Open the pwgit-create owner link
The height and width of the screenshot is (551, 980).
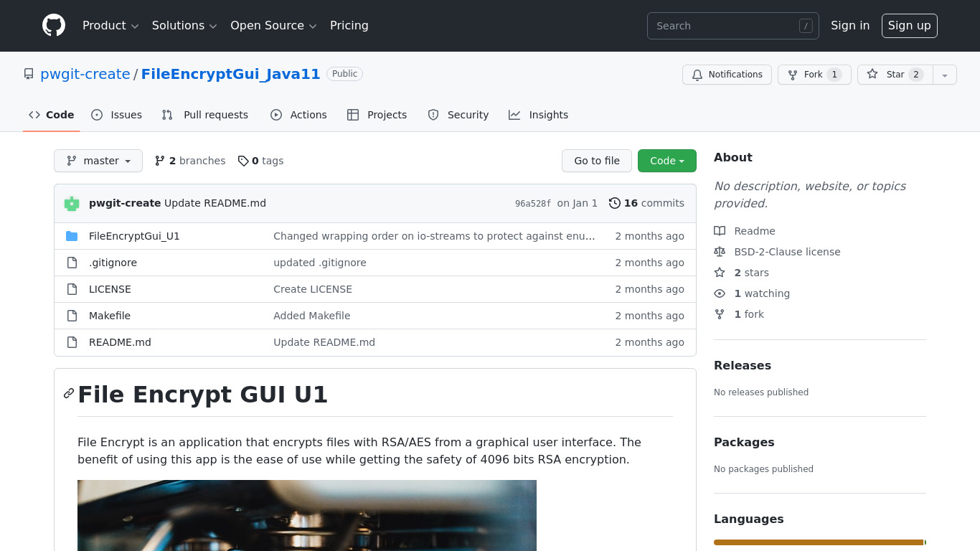[x=85, y=74]
